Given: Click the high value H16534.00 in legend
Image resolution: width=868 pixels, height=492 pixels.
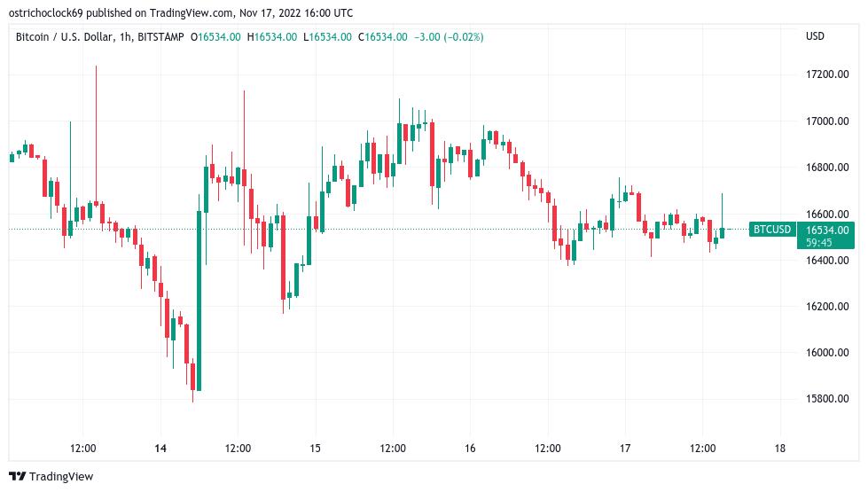Looking at the screenshot, I should tap(272, 36).
